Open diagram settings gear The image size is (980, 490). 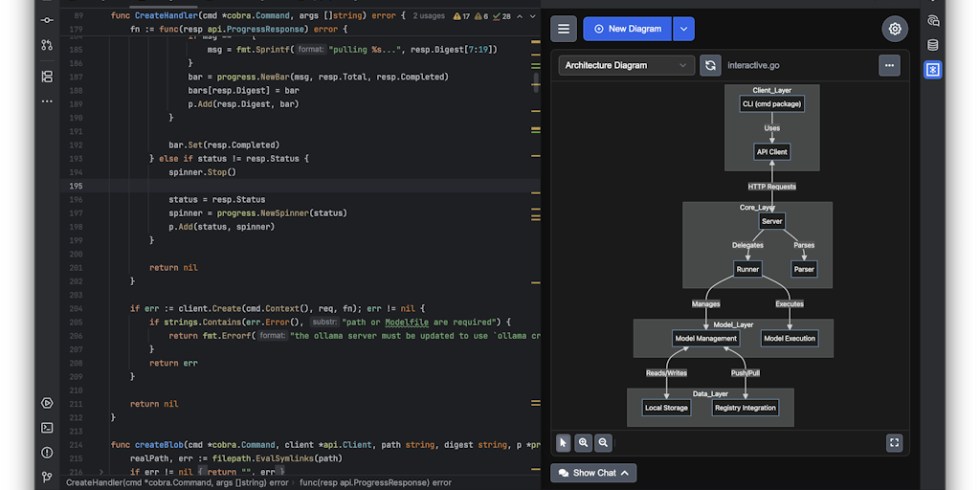point(895,29)
